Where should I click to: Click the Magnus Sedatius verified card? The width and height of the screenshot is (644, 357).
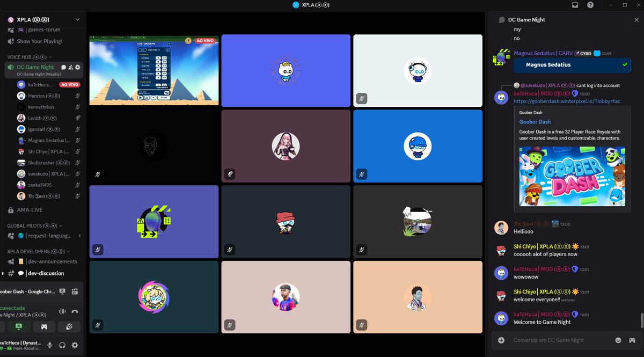[572, 65]
